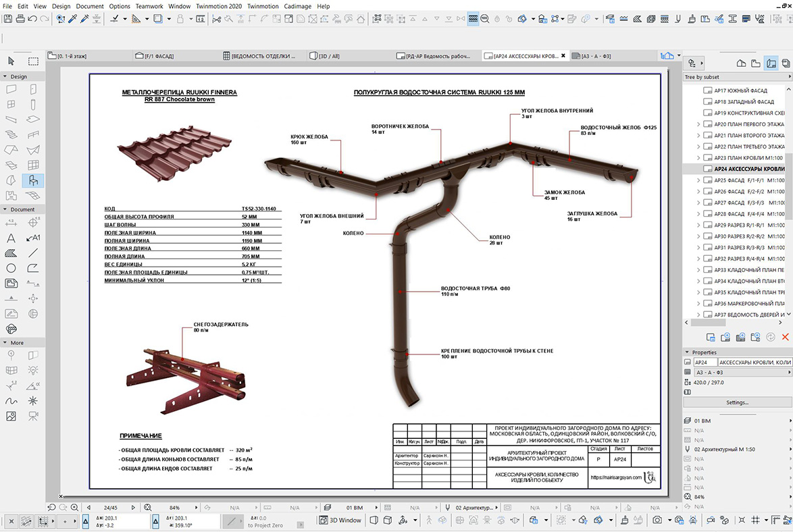Toggle the Layout Book navigator view icon
The height and width of the screenshot is (532, 793).
click(771, 63)
